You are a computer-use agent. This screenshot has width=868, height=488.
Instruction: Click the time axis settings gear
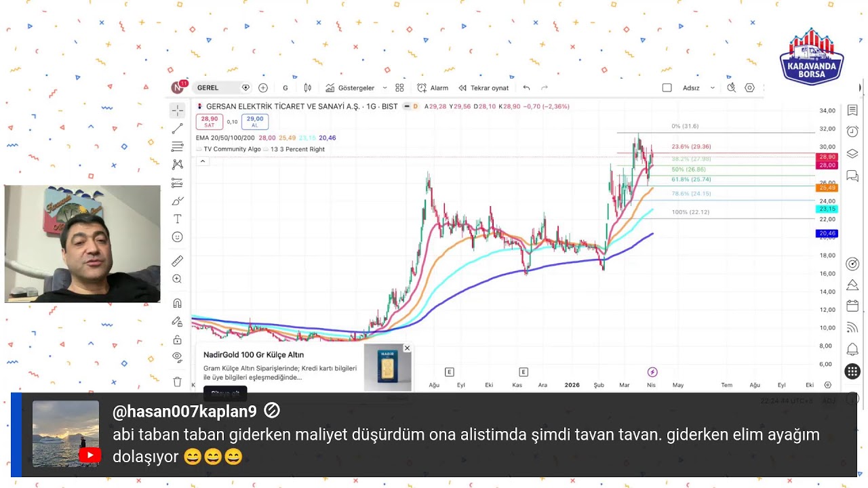[x=828, y=385]
